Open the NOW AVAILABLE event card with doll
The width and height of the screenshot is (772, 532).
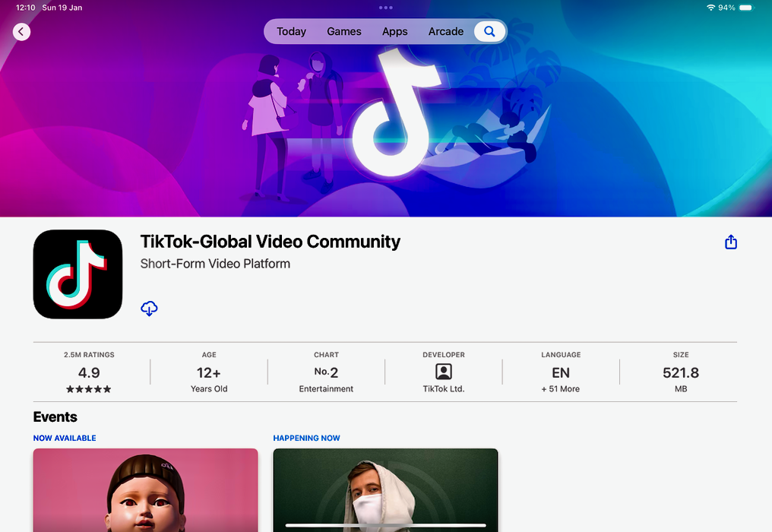(146, 490)
